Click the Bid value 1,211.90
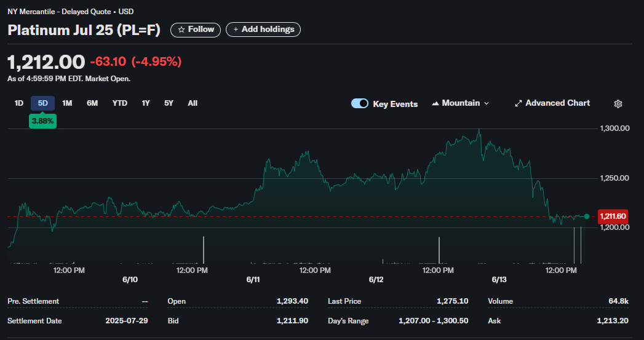 point(292,321)
